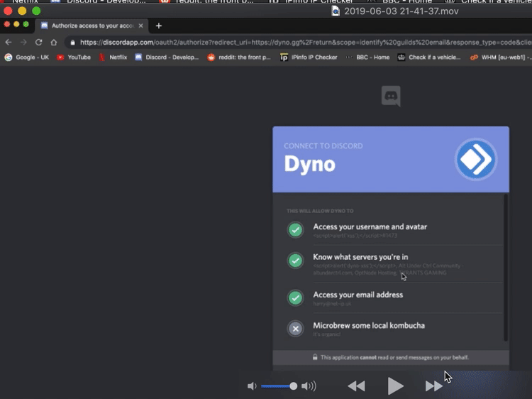Click checkmark beside Access your email address
532x399 pixels.
296,297
